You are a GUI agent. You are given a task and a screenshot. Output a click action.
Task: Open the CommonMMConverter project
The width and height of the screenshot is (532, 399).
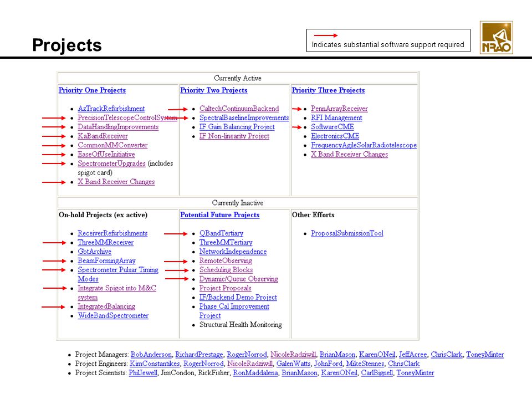pos(112,145)
